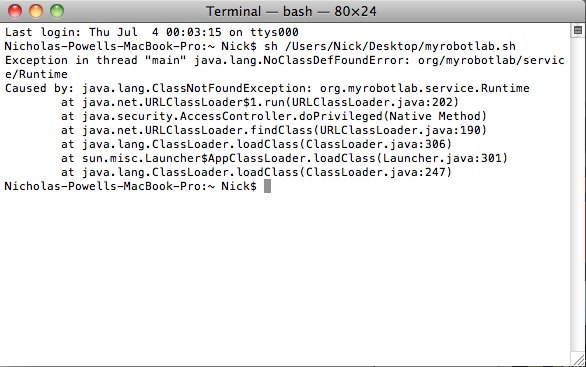Click the wrapped 'e/Runtime' line
Screen dimensions: 586x367
click(x=36, y=74)
